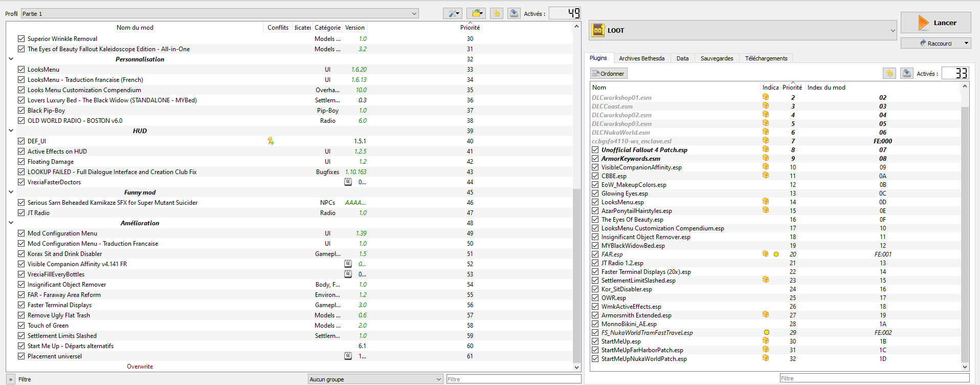Uncheck the JT Radio mod checkbox

coord(21,212)
